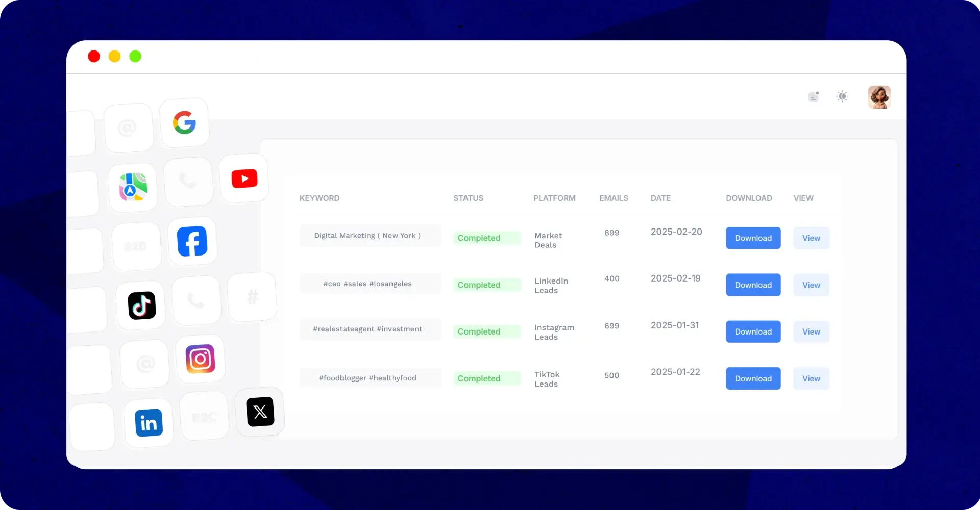
Task: Click the KEYWORD column header
Action: [320, 198]
